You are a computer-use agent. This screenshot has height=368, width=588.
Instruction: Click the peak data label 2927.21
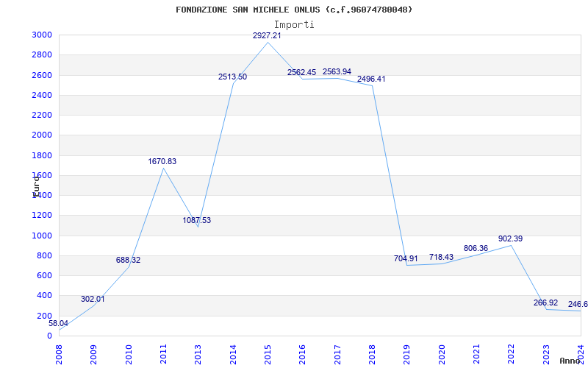click(267, 36)
